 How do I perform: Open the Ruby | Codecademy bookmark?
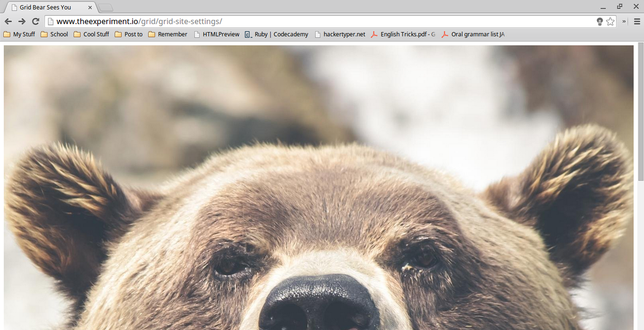point(276,34)
